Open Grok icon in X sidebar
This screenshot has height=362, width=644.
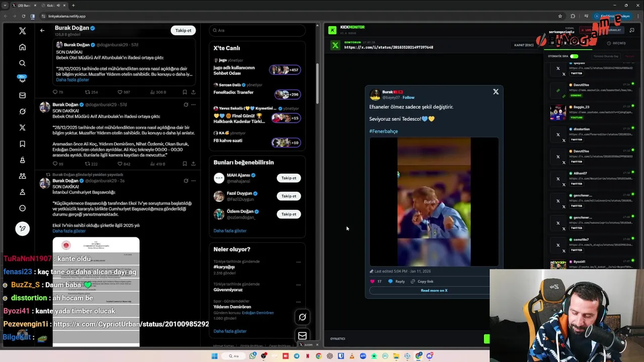(x=22, y=112)
